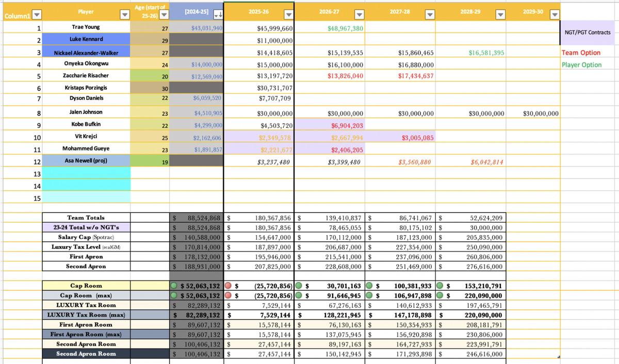This screenshot has width=619, height=364.
Task: Open the 2027-28 filter dropdown arrow
Action: (x=429, y=14)
